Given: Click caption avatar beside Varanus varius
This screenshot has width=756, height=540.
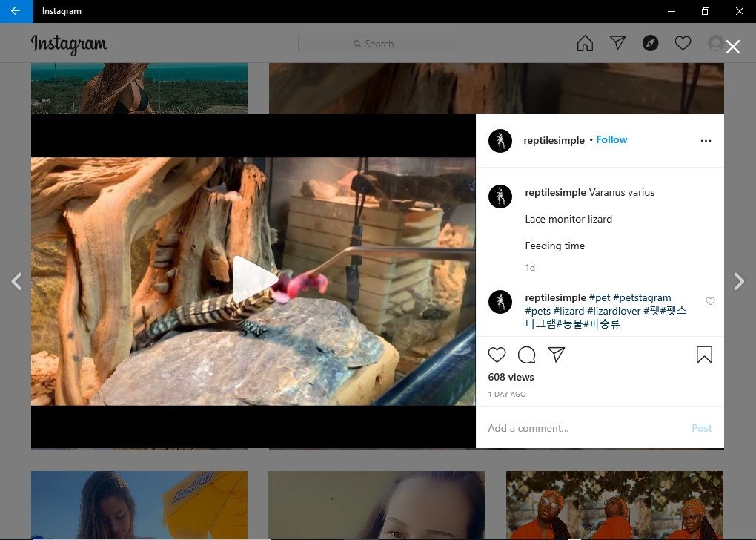Looking at the screenshot, I should [500, 197].
